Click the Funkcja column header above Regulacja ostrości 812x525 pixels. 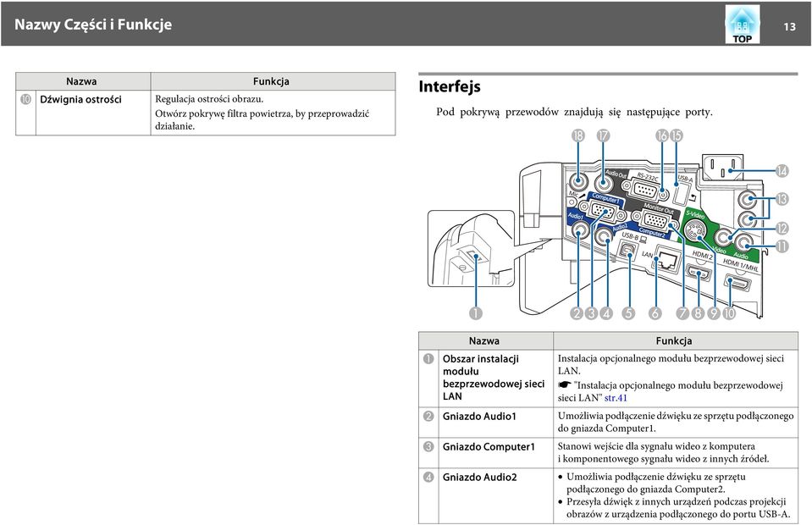[271, 81]
